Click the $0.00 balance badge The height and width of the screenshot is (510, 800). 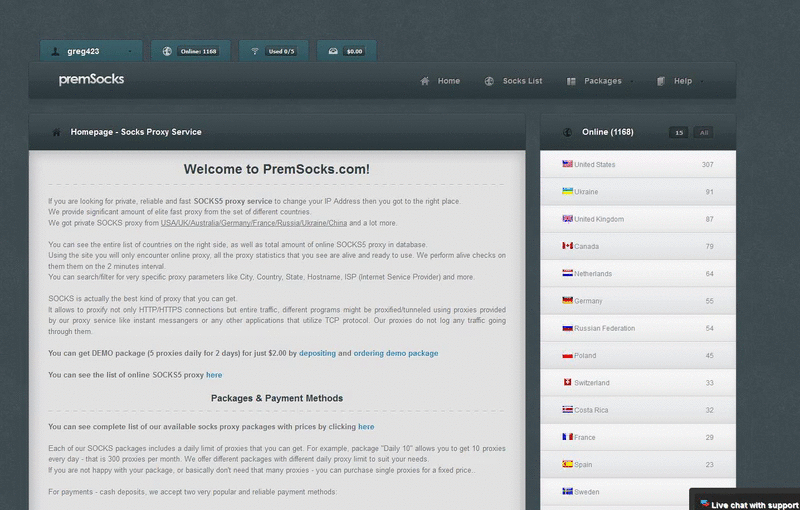354,52
